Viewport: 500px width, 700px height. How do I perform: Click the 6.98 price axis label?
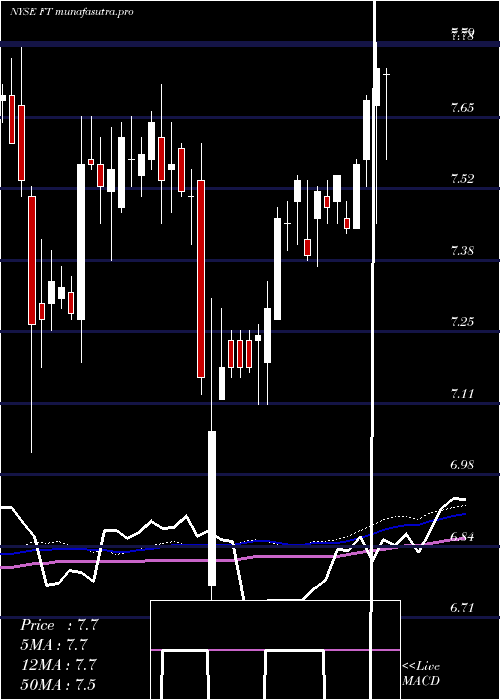pyautogui.click(x=462, y=465)
